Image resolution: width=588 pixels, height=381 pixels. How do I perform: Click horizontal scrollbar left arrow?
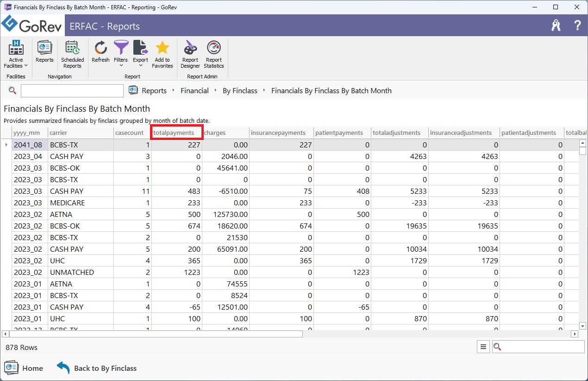5,334
